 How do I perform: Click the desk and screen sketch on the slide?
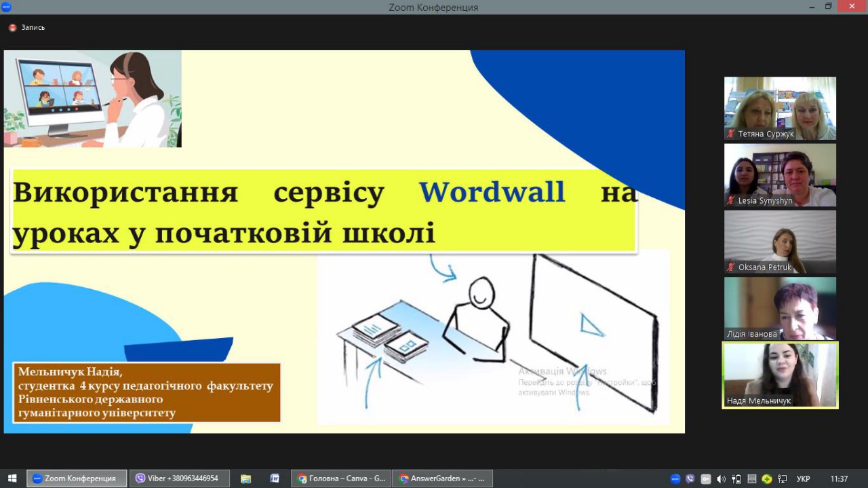pos(493,337)
